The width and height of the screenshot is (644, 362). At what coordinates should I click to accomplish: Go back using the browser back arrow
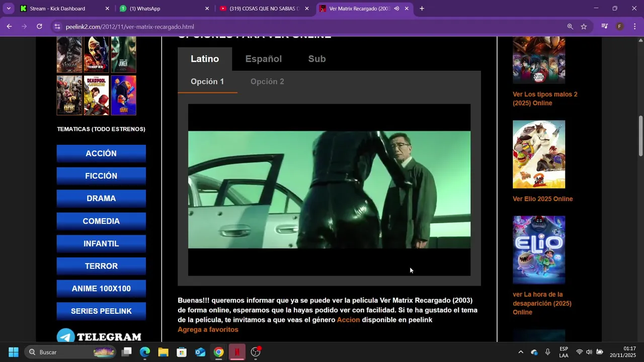tap(9, 27)
